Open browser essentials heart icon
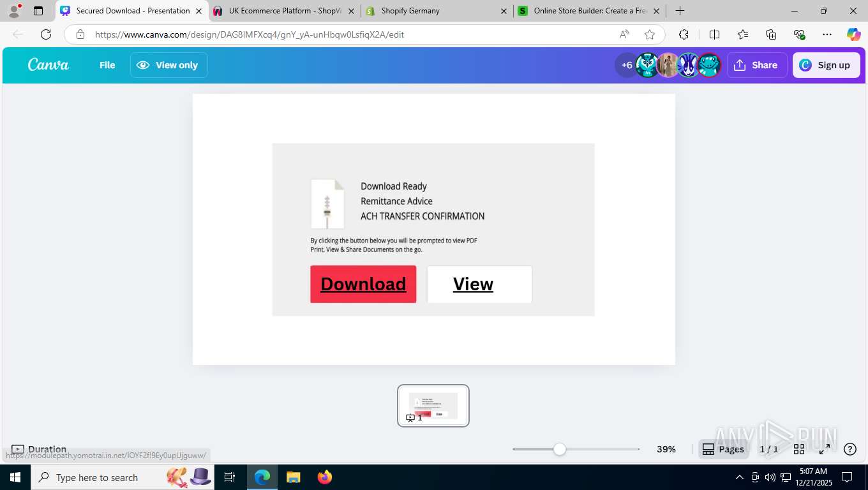Image resolution: width=868 pixels, height=490 pixels. coord(799,34)
